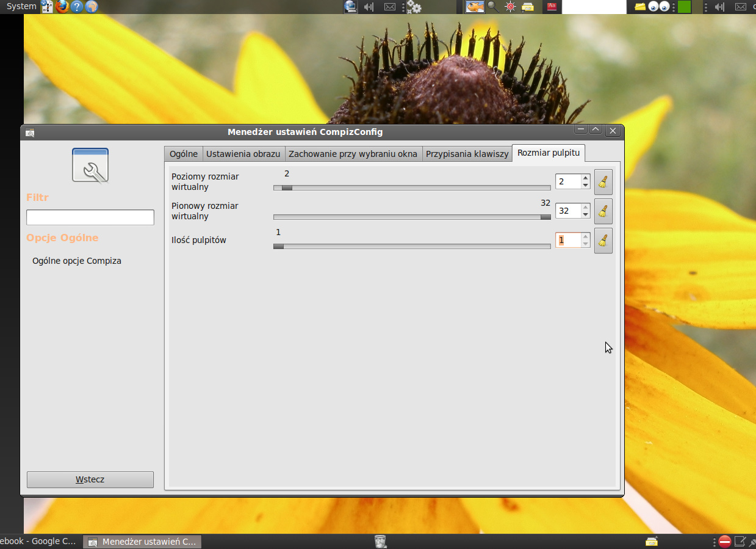
Task: Select the Rozmiar pulpitu tab
Action: [x=549, y=153]
